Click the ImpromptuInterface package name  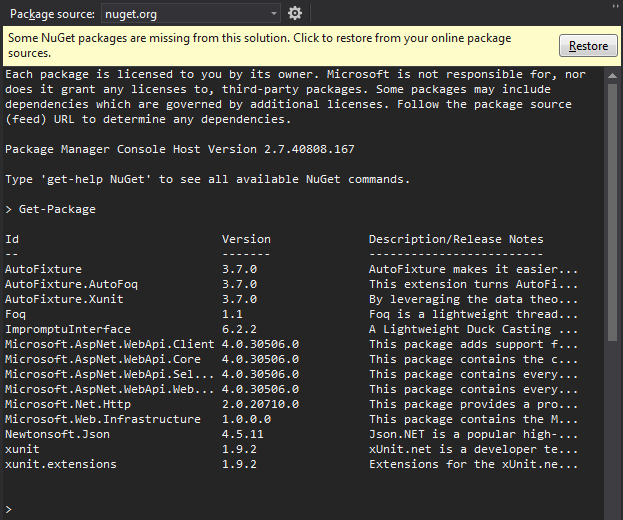tap(67, 329)
